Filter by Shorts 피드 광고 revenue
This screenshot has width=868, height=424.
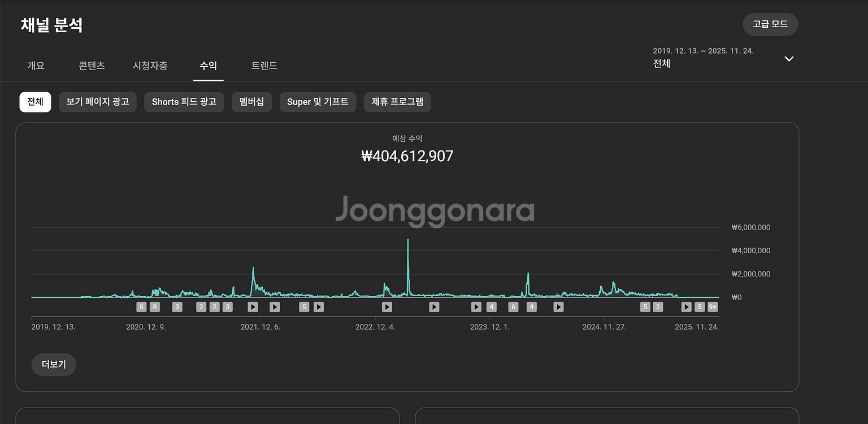(x=184, y=102)
